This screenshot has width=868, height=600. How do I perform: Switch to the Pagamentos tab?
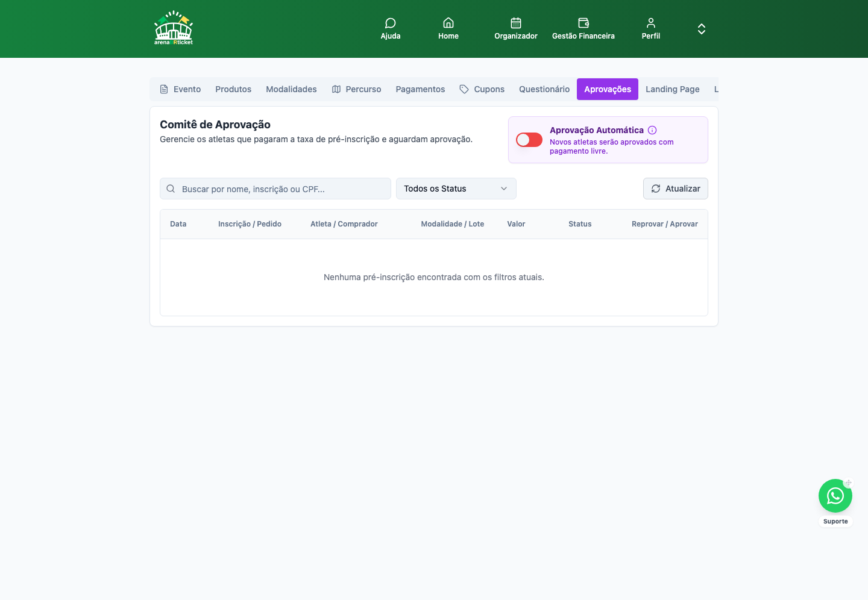(420, 89)
